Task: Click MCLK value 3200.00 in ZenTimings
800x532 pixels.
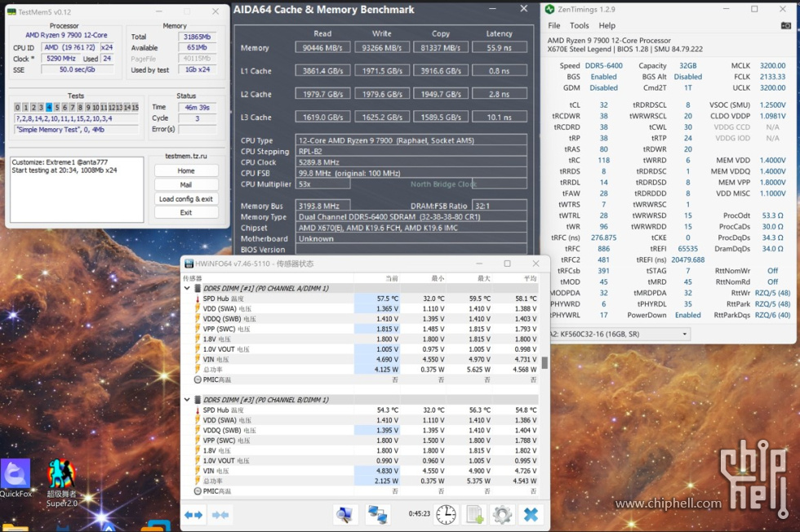Action: tap(772, 66)
